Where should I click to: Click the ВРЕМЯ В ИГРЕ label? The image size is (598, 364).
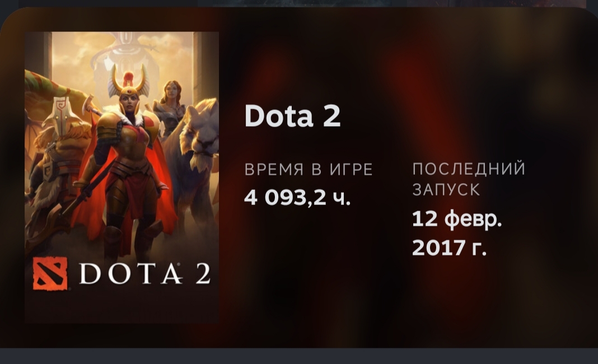[309, 170]
